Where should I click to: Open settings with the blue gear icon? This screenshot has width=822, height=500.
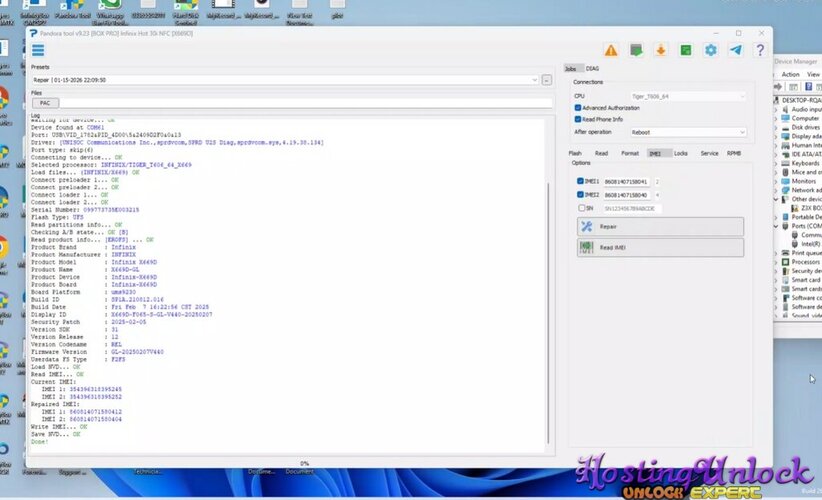tap(711, 50)
